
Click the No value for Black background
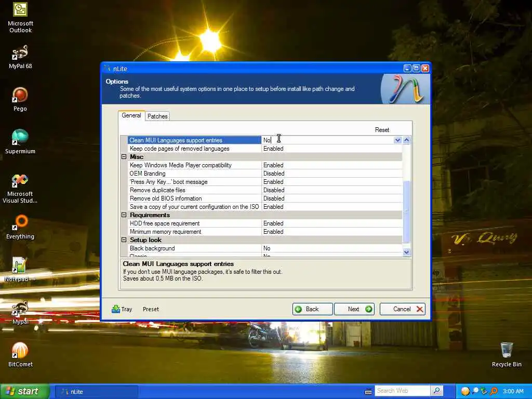pyautogui.click(x=267, y=248)
